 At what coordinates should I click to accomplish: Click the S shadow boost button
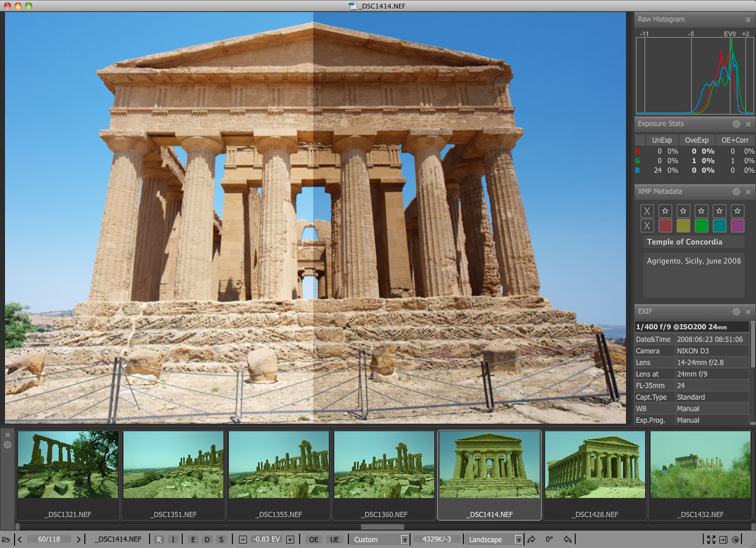click(x=221, y=539)
